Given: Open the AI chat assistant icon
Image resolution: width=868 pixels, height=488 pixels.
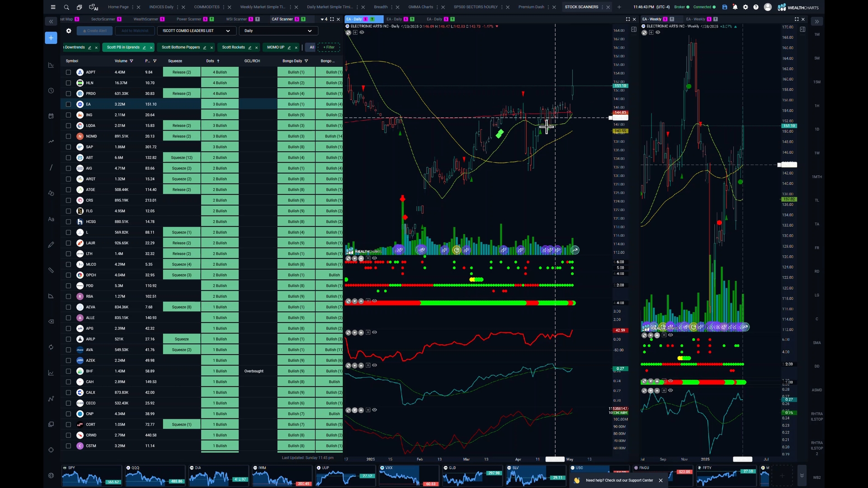Looking at the screenshot, I should 94,7.
